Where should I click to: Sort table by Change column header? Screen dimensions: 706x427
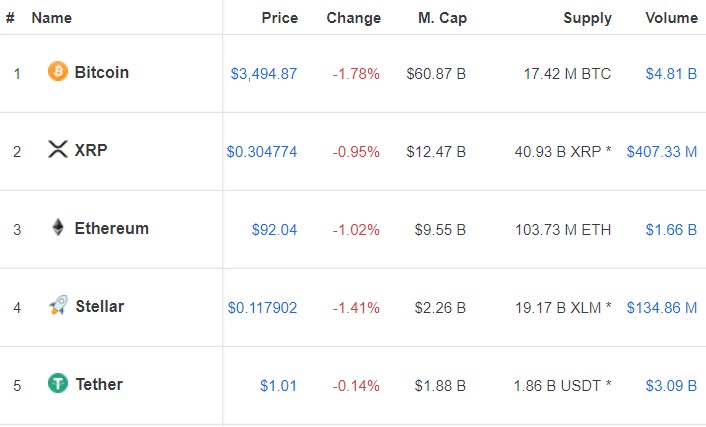pyautogui.click(x=353, y=18)
